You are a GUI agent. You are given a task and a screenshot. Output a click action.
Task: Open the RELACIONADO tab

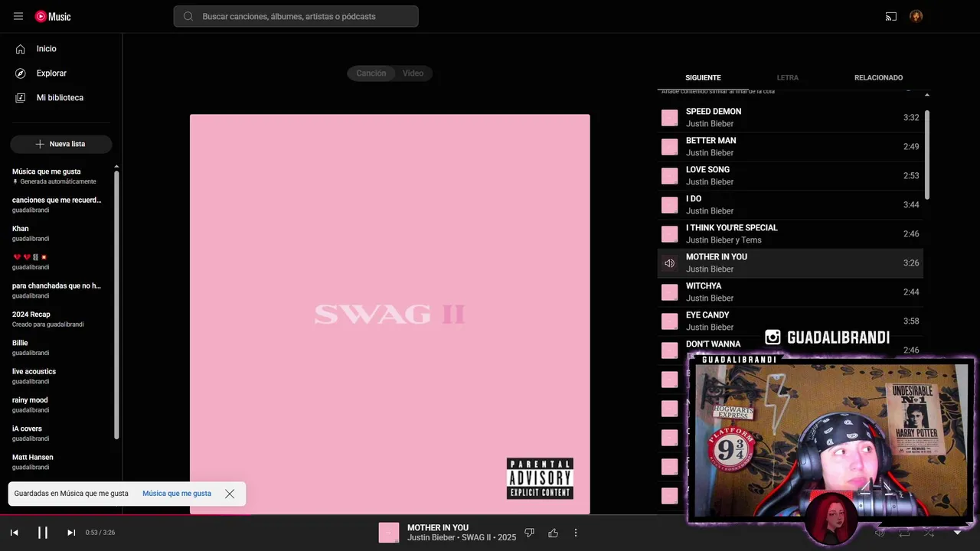[878, 78]
